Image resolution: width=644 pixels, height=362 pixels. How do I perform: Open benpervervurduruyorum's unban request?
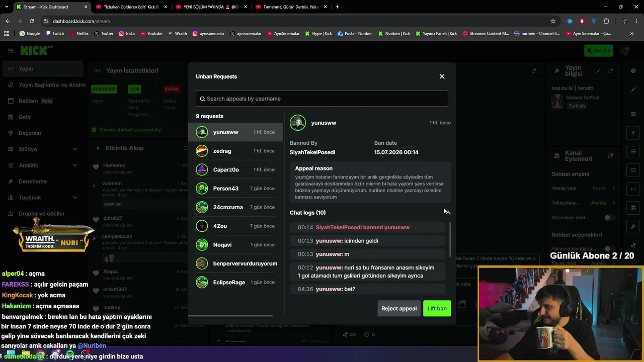[x=235, y=263]
